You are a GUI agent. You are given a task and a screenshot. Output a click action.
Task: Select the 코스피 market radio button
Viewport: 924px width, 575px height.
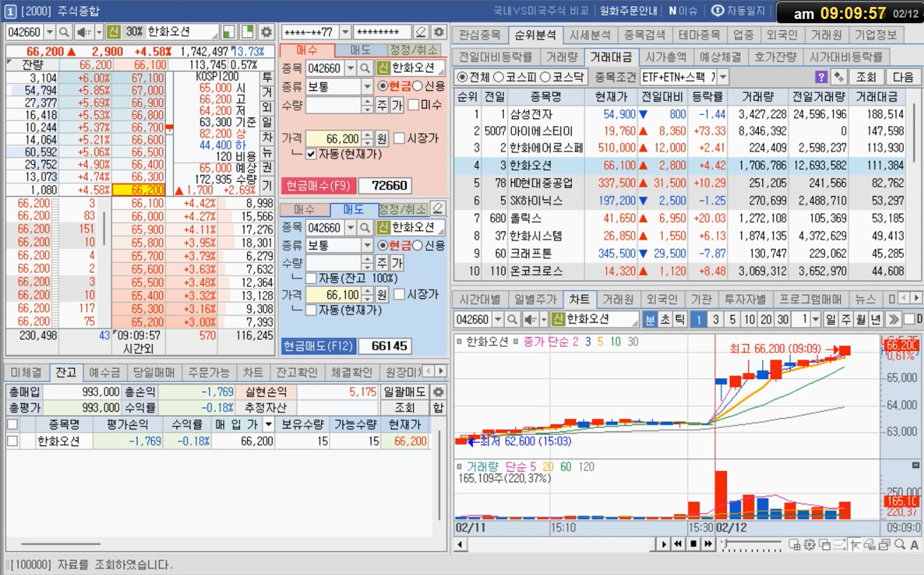(x=498, y=77)
